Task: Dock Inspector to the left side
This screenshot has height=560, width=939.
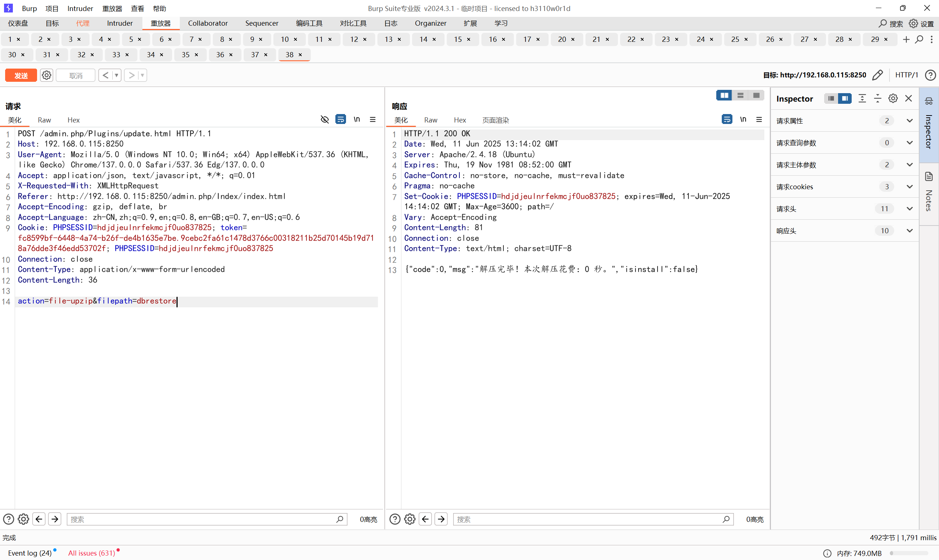Action: coord(831,99)
